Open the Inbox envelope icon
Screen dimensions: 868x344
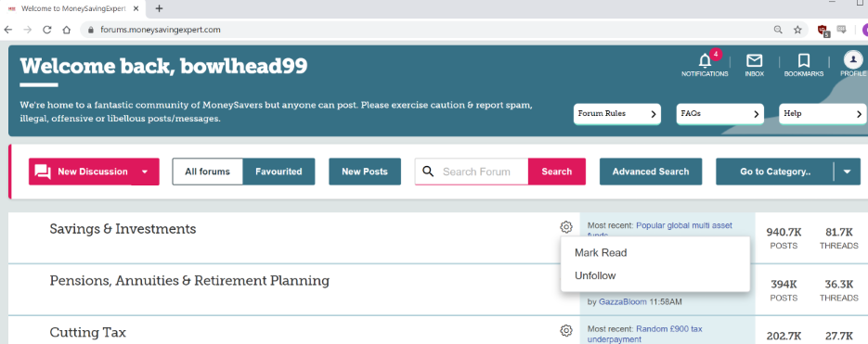tap(754, 61)
